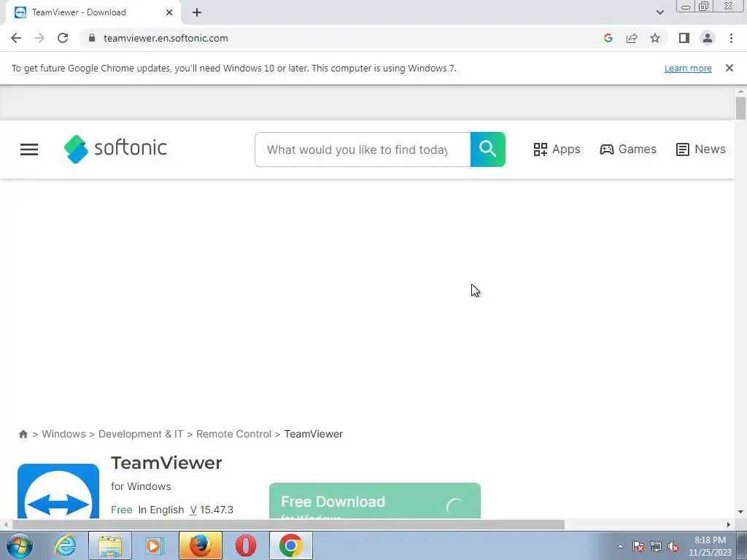Go to Softonic home via breadcrumb icon
Viewport: 747px width, 560px height.
tap(23, 434)
